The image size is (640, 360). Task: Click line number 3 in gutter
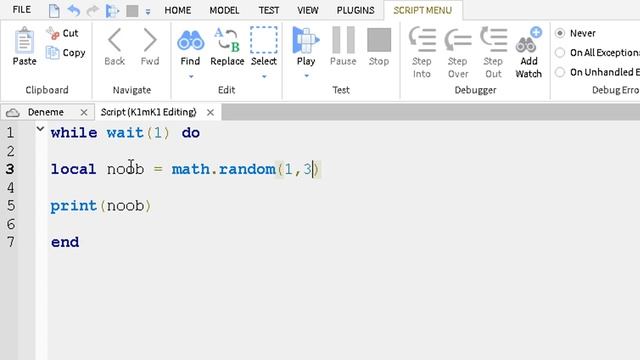pos(10,169)
